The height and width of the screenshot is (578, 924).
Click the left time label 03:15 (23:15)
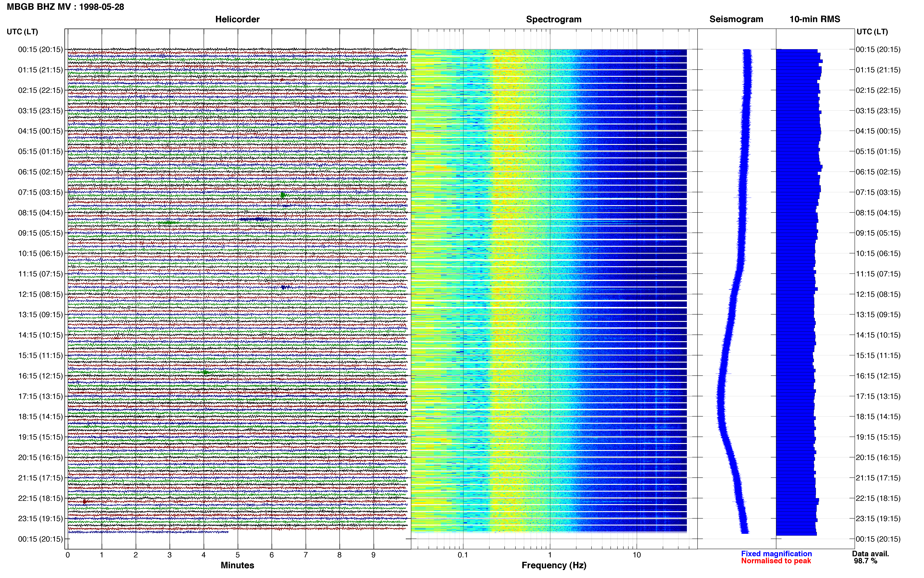[x=41, y=111]
